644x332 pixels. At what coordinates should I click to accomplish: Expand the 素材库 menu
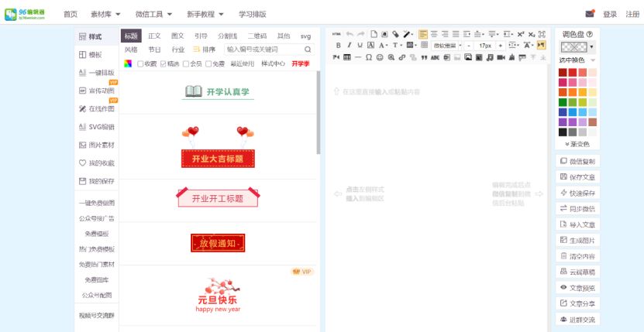[x=105, y=14]
